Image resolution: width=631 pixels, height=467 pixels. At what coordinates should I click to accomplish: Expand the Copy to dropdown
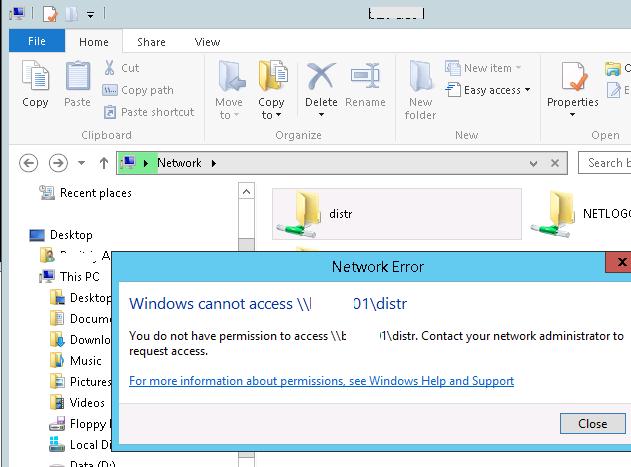coord(271,108)
